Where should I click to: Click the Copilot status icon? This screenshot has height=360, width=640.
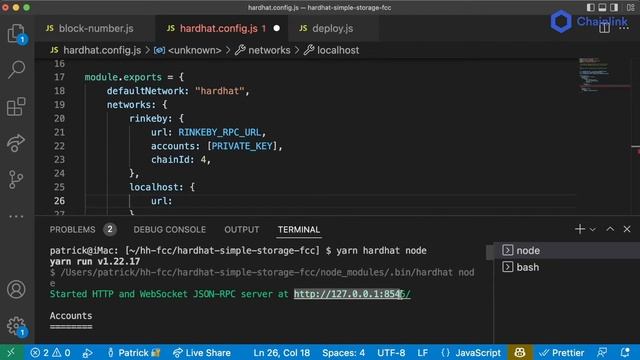point(520,352)
